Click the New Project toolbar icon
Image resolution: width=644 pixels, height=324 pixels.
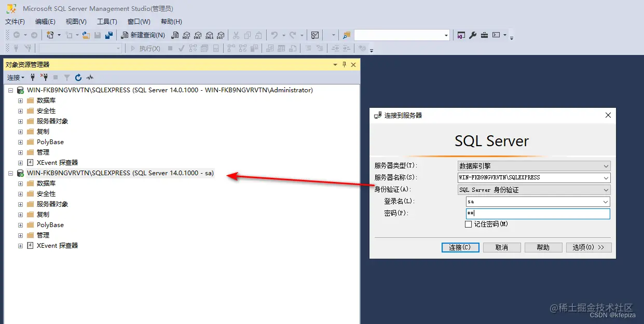50,35
